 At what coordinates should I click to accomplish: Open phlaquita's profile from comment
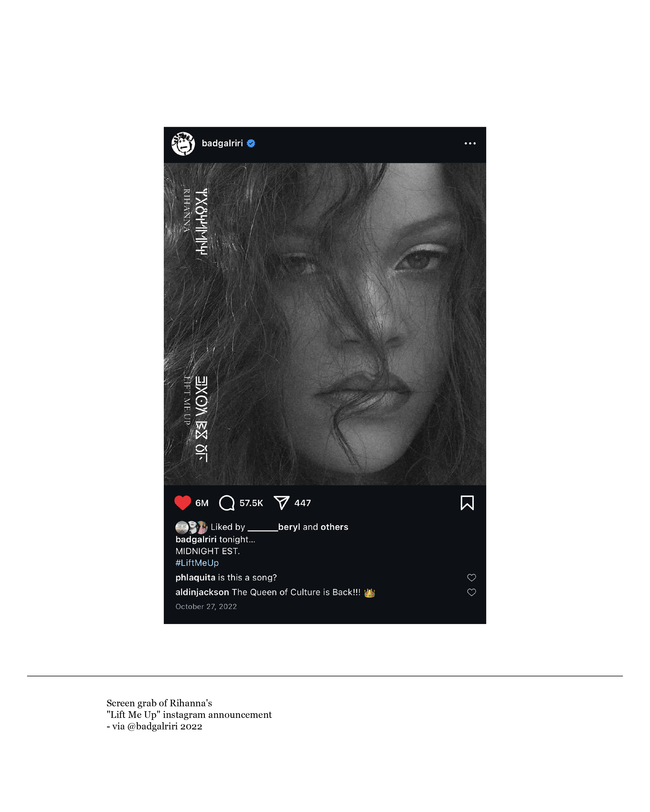(195, 577)
